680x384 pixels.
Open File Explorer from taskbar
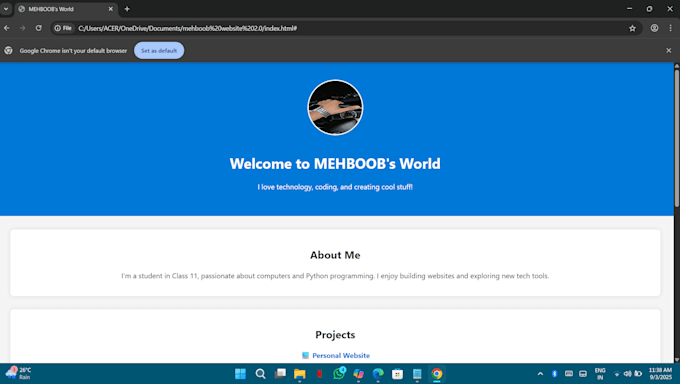coord(300,374)
